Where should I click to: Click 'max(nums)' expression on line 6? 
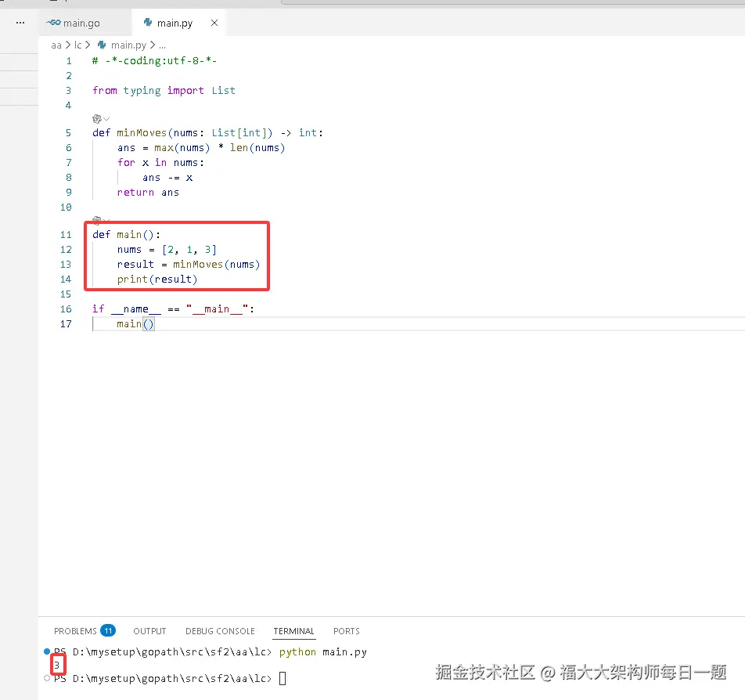tap(182, 148)
